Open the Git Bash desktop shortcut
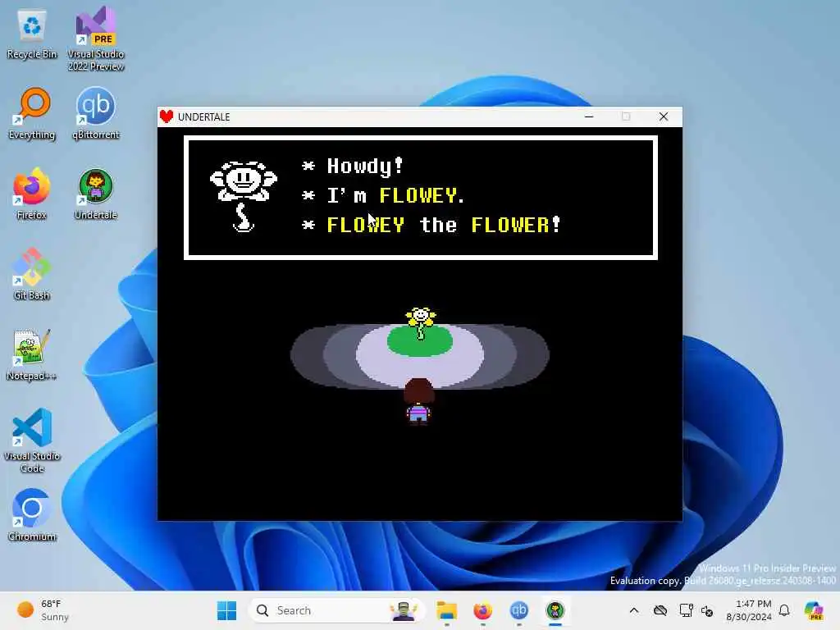 tap(32, 274)
